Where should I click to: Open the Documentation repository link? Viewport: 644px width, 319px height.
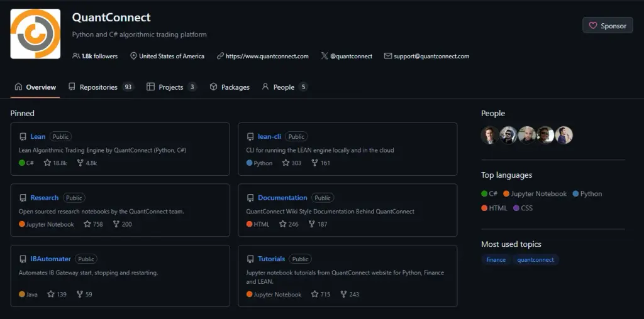282,198
